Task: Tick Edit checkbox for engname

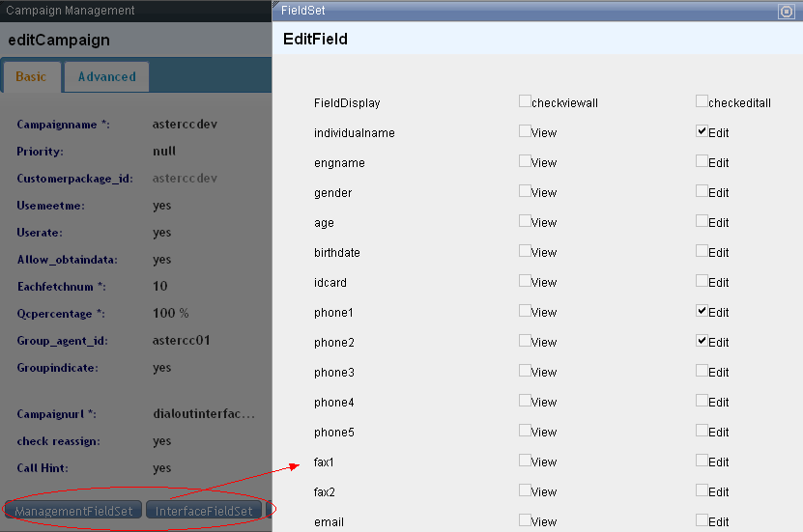Action: point(702,161)
